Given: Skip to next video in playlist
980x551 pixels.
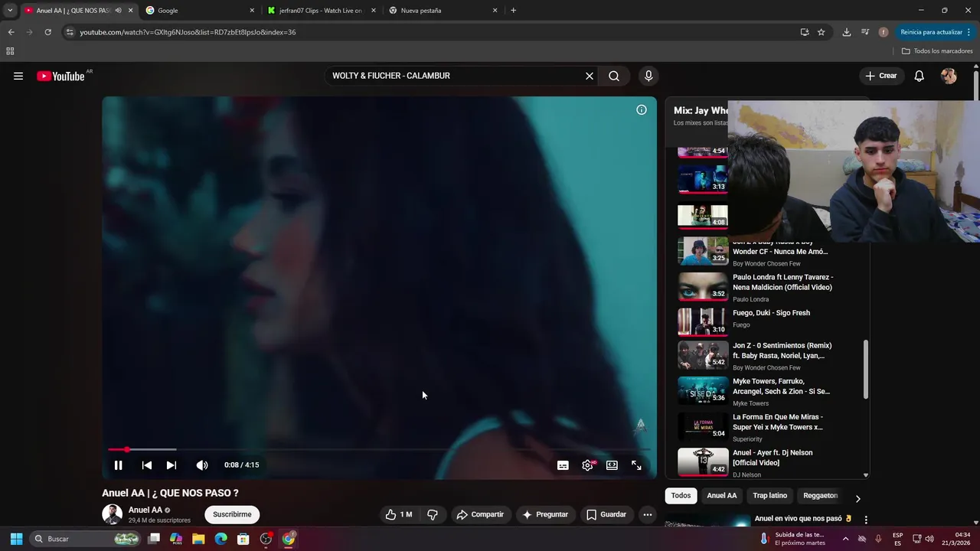Looking at the screenshot, I should pos(171,465).
